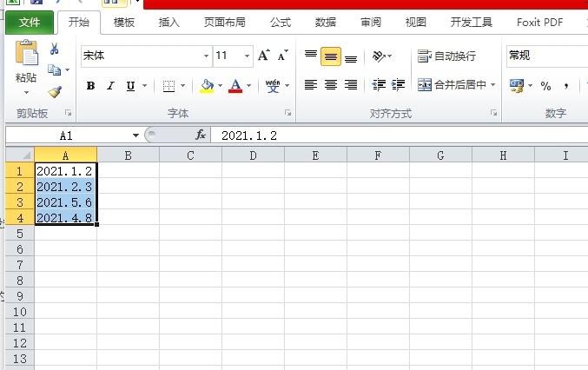Open copy options dropdown arrow

(67, 70)
